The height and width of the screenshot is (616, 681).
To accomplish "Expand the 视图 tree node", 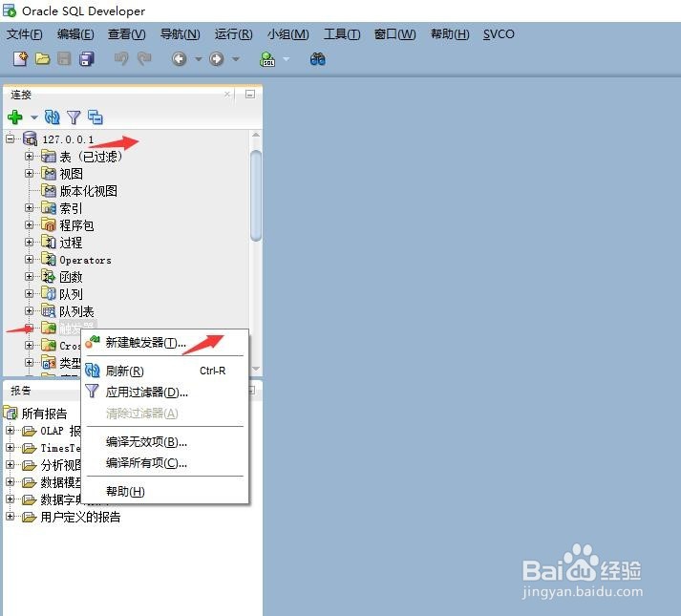I will click(x=29, y=173).
